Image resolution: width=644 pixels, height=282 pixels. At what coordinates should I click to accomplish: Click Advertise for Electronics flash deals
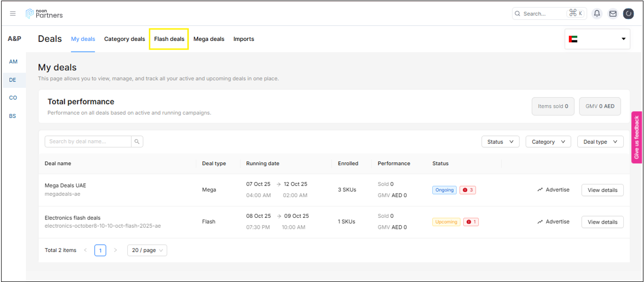click(553, 222)
